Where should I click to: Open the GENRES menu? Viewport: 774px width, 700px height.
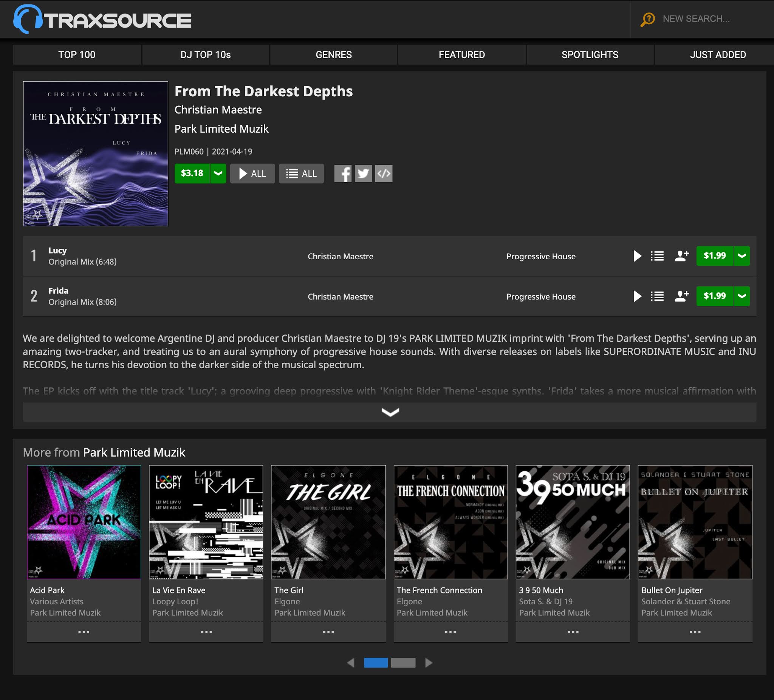[x=334, y=54]
